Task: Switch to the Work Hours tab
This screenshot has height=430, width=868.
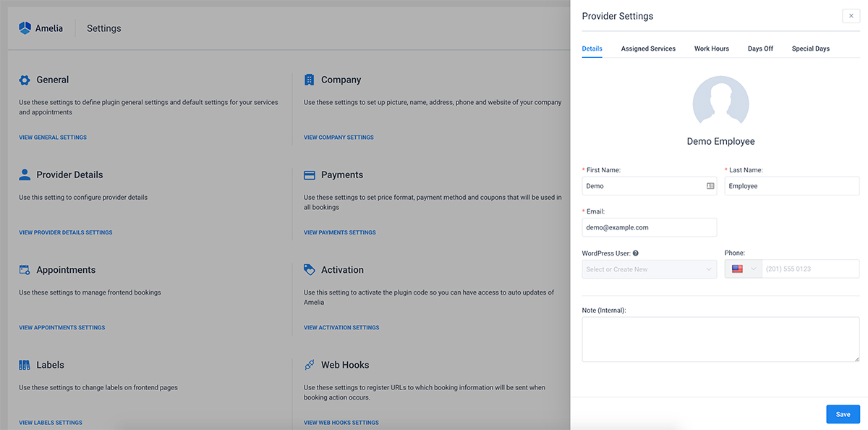Action: [x=712, y=49]
